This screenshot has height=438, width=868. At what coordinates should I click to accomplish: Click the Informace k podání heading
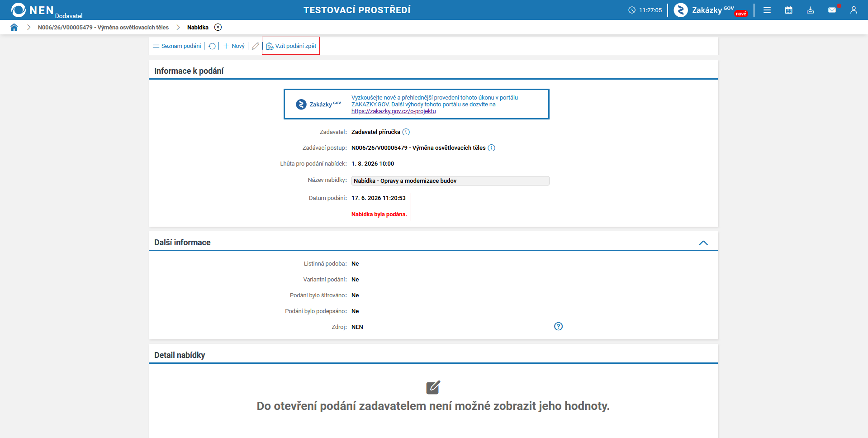(189, 71)
